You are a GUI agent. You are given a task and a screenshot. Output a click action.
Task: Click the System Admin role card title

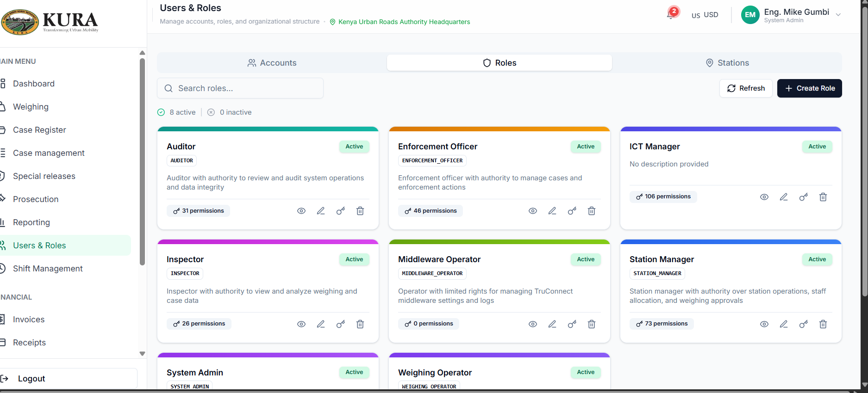195,373
